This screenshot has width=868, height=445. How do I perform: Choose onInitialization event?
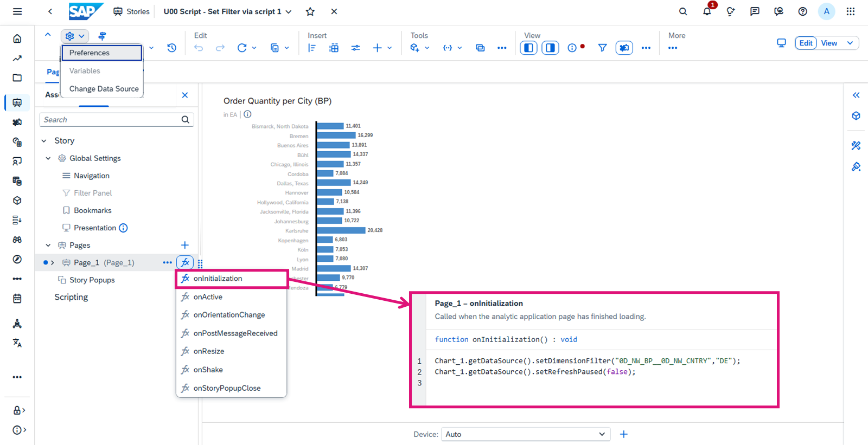[231, 279]
